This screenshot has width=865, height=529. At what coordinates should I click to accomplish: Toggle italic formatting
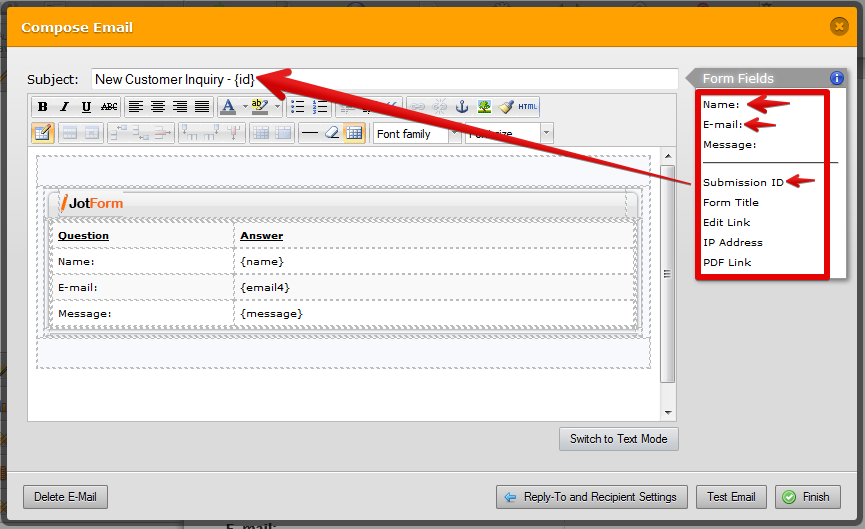coord(64,107)
